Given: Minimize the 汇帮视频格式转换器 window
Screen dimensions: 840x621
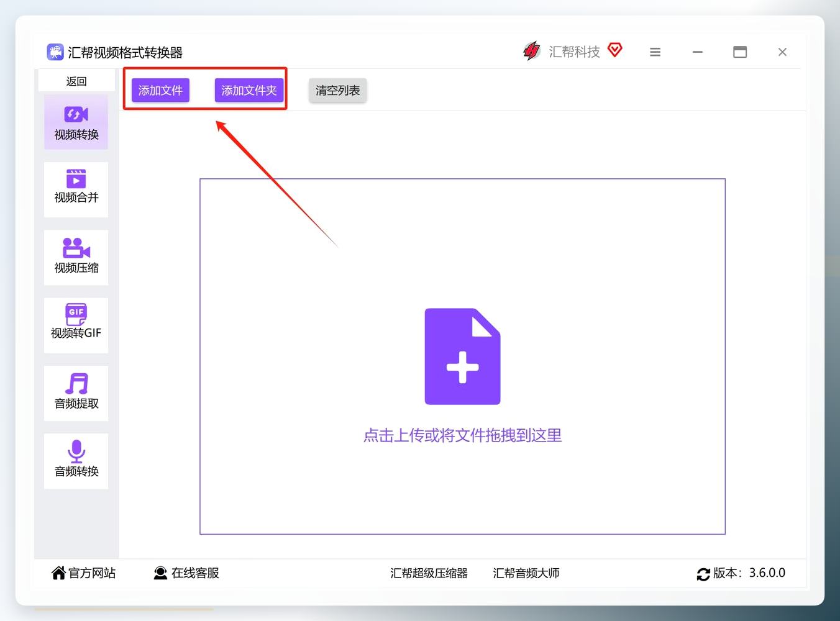Looking at the screenshot, I should (698, 52).
